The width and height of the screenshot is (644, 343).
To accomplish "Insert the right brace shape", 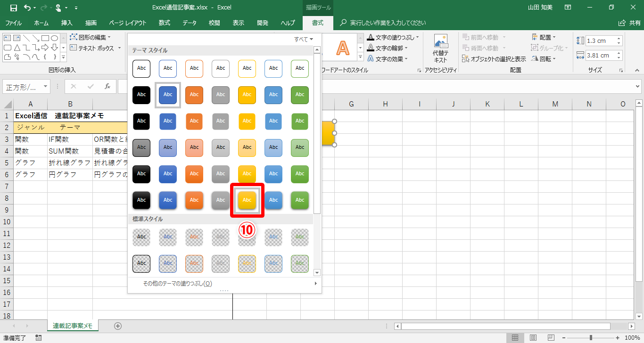I will [x=54, y=57].
